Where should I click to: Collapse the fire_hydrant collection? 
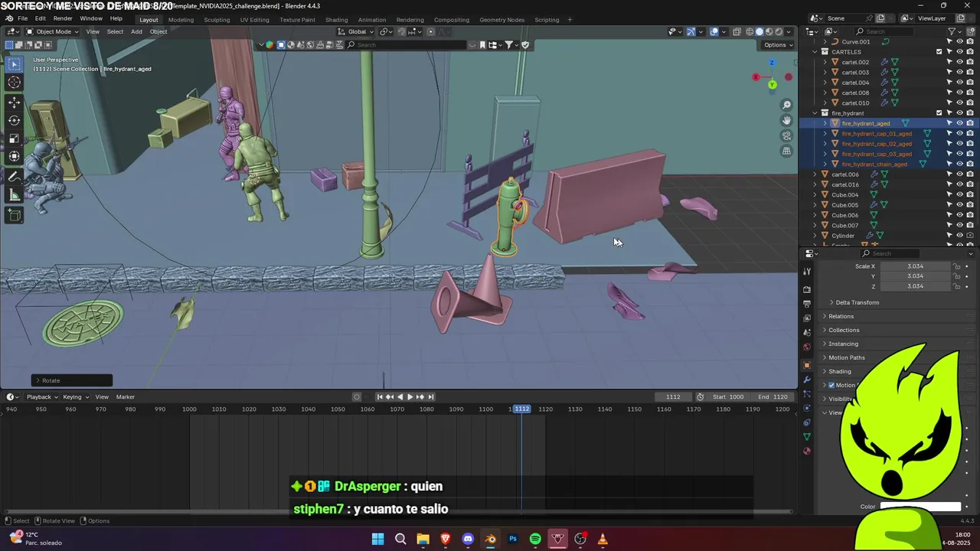[815, 113]
